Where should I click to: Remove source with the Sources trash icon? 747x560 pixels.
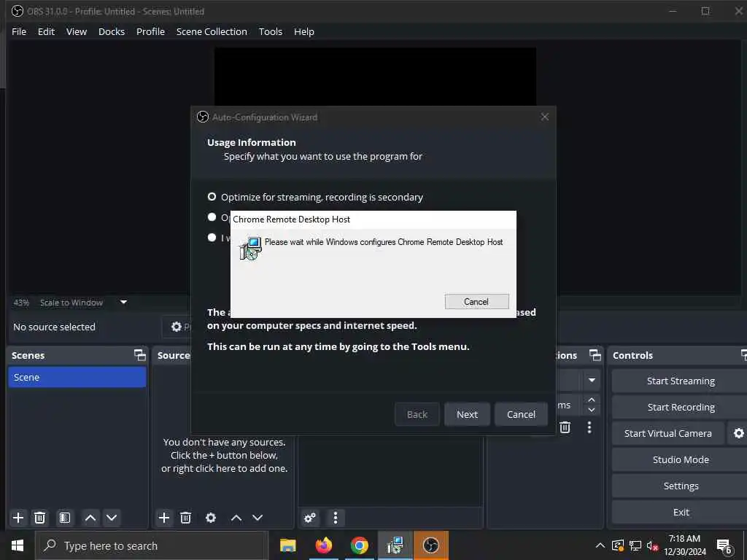coord(186,518)
